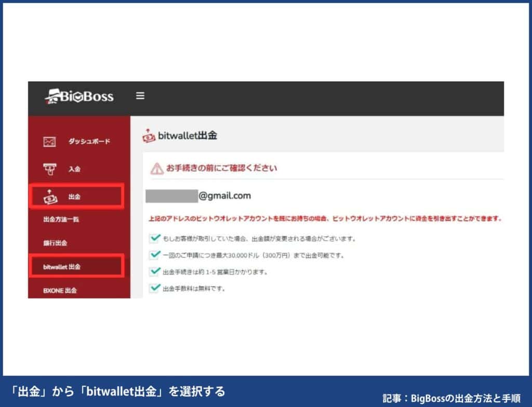Open 銀行出金 submenu item
This screenshot has width=532, height=407.
[x=55, y=243]
